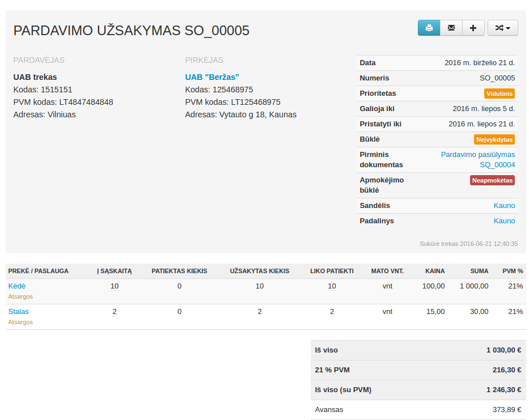This screenshot has height=420, width=529.
Task: Click Kauno link in Sandėlis row
Action: tap(504, 206)
